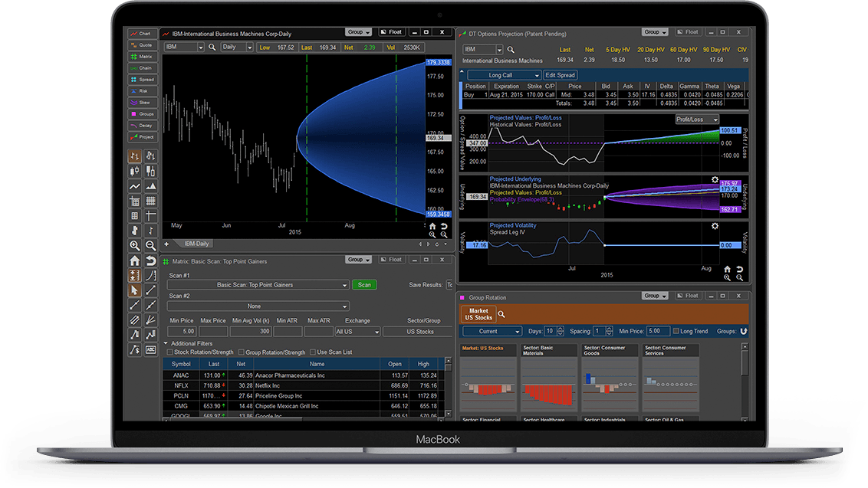Toggle Float on the IBM chart window
The image size is (868, 488).
391,32
